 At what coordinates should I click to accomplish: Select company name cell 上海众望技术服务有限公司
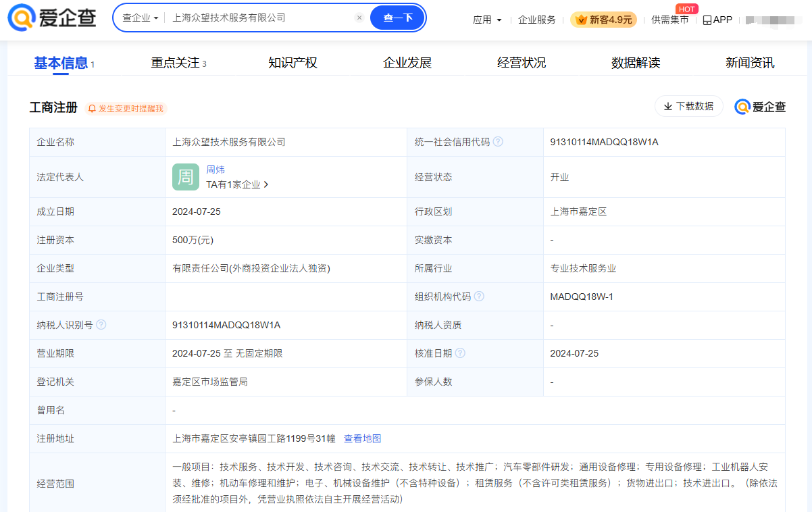coord(229,142)
